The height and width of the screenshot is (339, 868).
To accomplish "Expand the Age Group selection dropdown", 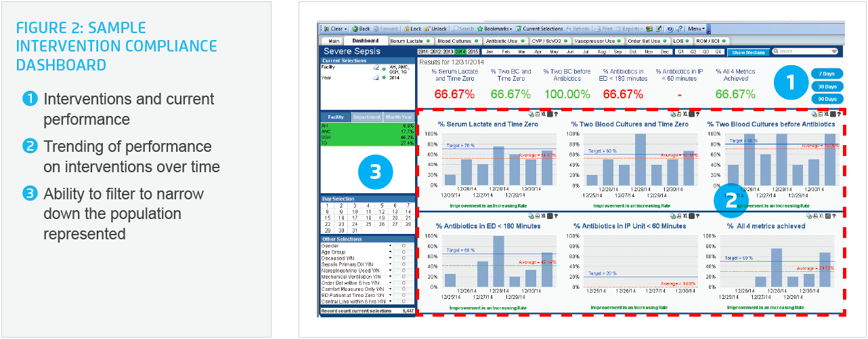I will pyautogui.click(x=391, y=252).
